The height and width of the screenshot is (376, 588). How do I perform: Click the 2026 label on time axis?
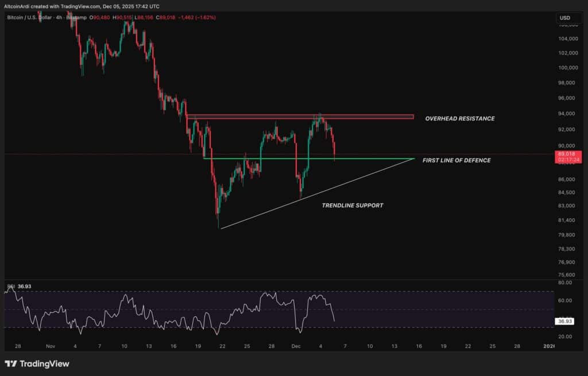[548, 346]
